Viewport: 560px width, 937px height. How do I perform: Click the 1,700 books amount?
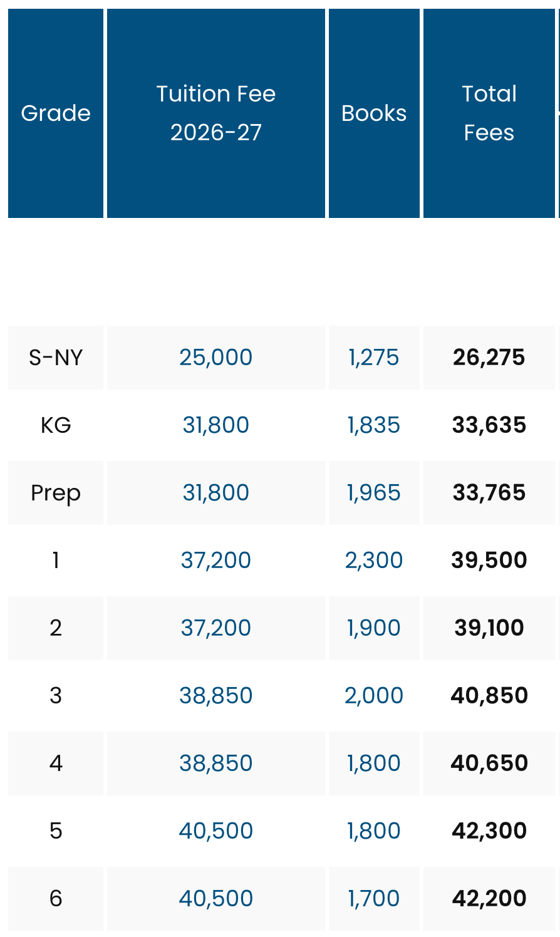(374, 899)
